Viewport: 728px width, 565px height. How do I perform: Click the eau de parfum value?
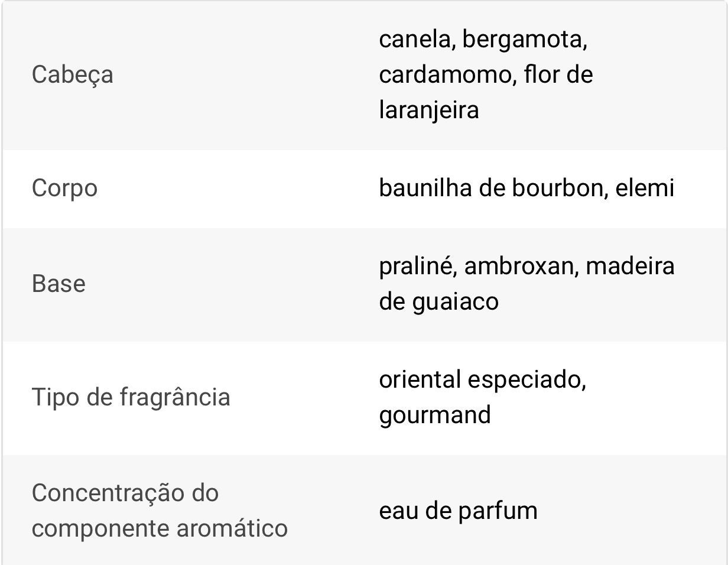point(458,511)
